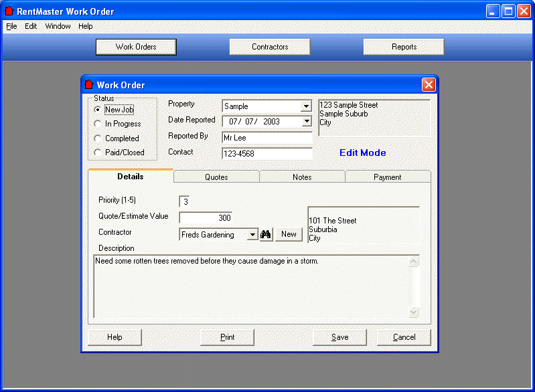The height and width of the screenshot is (392, 535).
Task: Click the RentMaster app icon in main title bar
Action: pos(9,11)
